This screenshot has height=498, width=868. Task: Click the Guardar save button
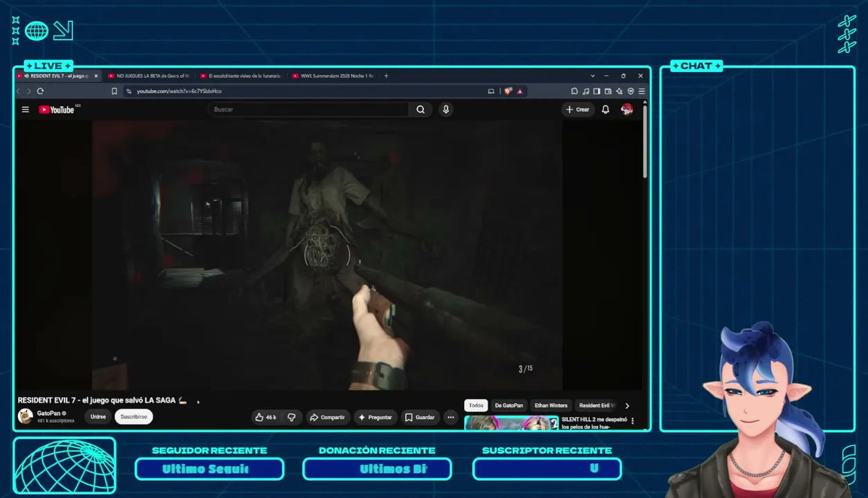point(420,417)
